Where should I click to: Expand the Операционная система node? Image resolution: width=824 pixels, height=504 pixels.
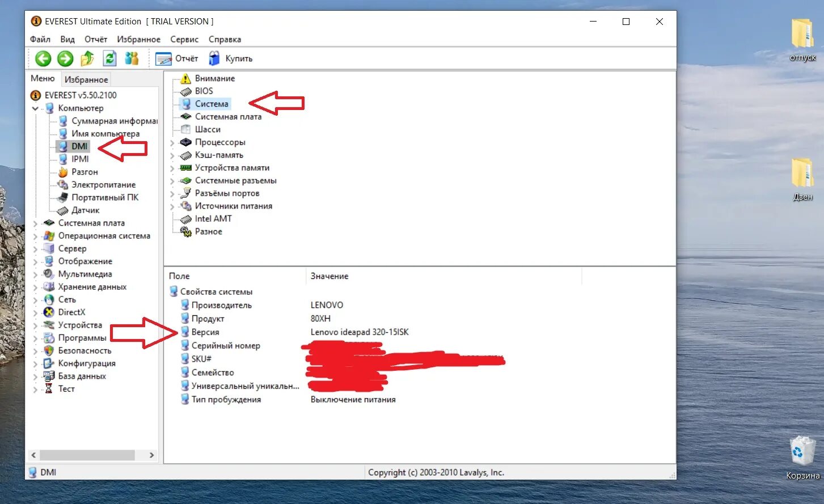[35, 236]
